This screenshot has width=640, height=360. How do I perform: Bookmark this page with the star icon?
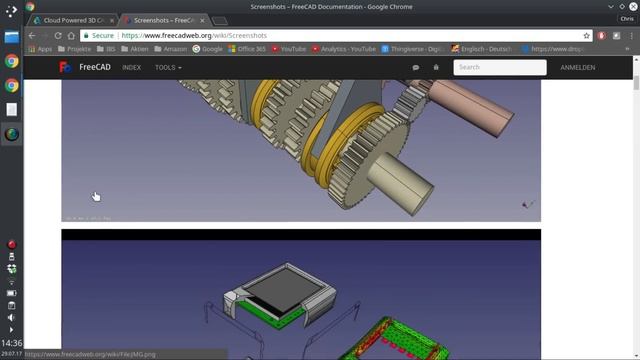click(587, 36)
